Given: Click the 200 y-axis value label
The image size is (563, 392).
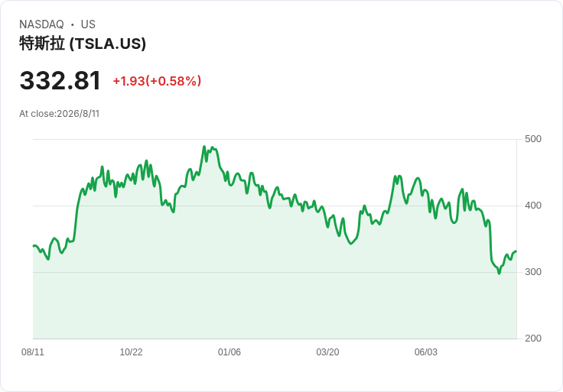Looking at the screenshot, I should pyautogui.click(x=533, y=339).
